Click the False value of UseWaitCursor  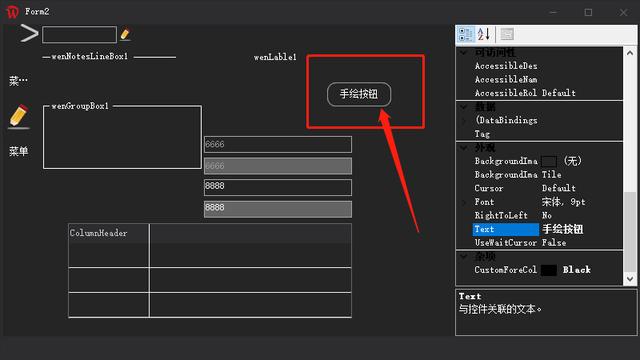tap(554, 243)
